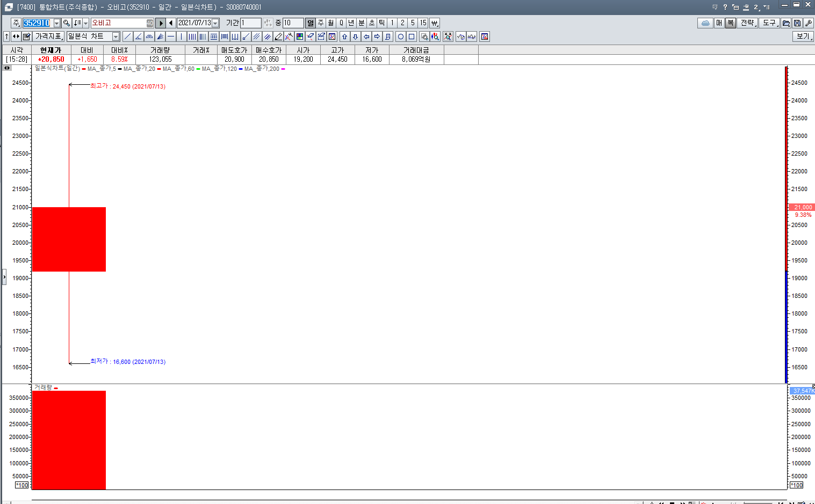Click the down arrow marker tool
The height and width of the screenshot is (504, 815).
click(x=355, y=36)
